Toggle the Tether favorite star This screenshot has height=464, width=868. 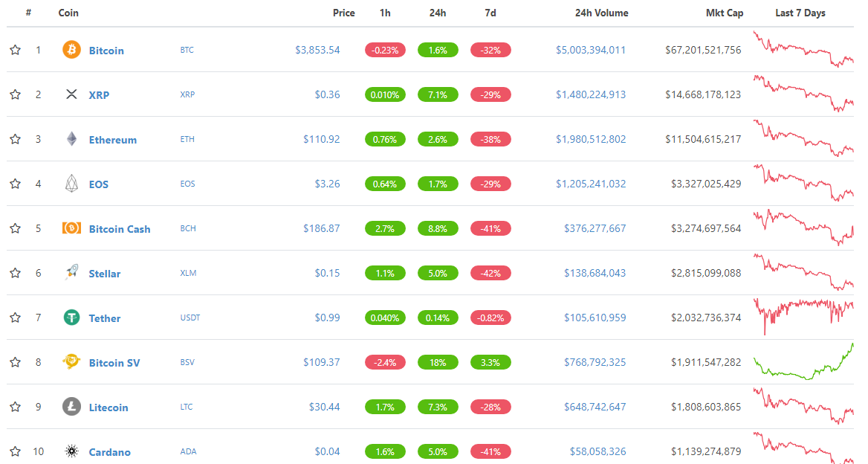[16, 318]
